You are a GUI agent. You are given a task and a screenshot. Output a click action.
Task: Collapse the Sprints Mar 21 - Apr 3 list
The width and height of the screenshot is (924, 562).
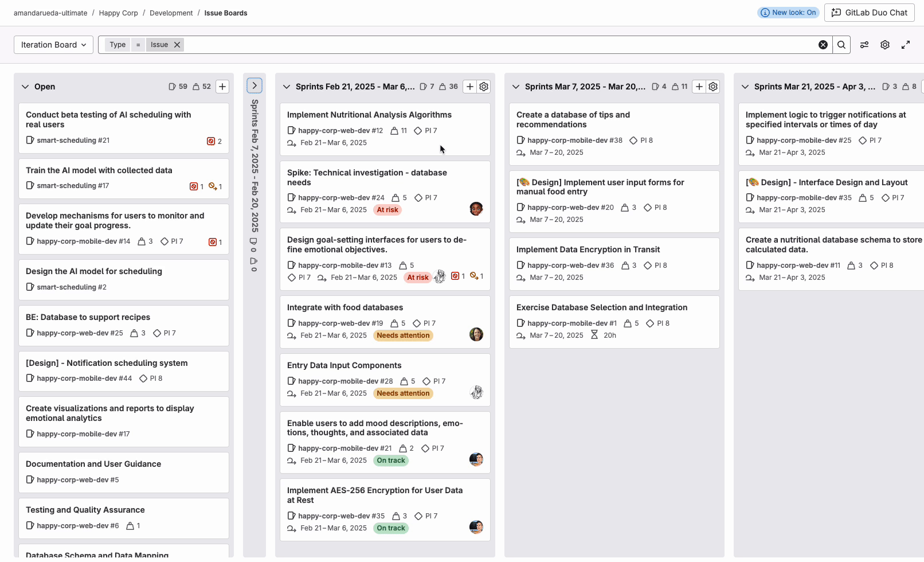[745, 87]
